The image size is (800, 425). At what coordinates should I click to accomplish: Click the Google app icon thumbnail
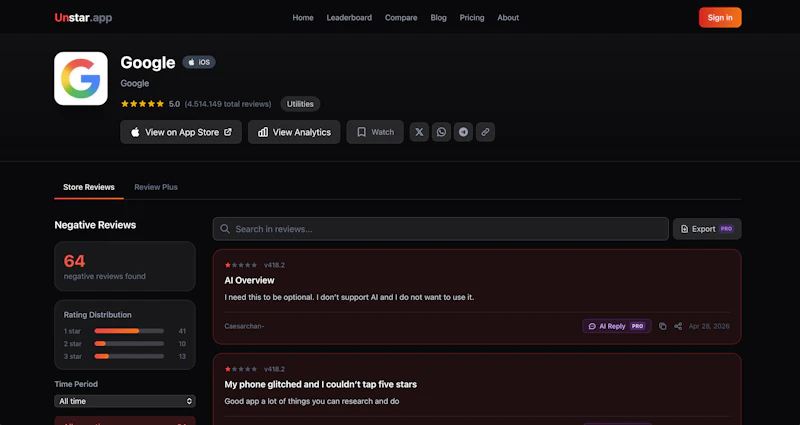[81, 79]
